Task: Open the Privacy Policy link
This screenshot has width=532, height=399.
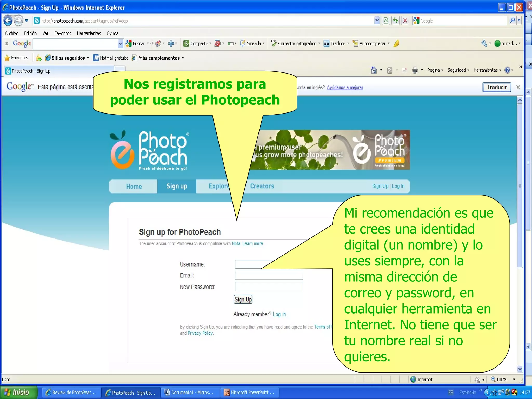Action: pos(200,333)
